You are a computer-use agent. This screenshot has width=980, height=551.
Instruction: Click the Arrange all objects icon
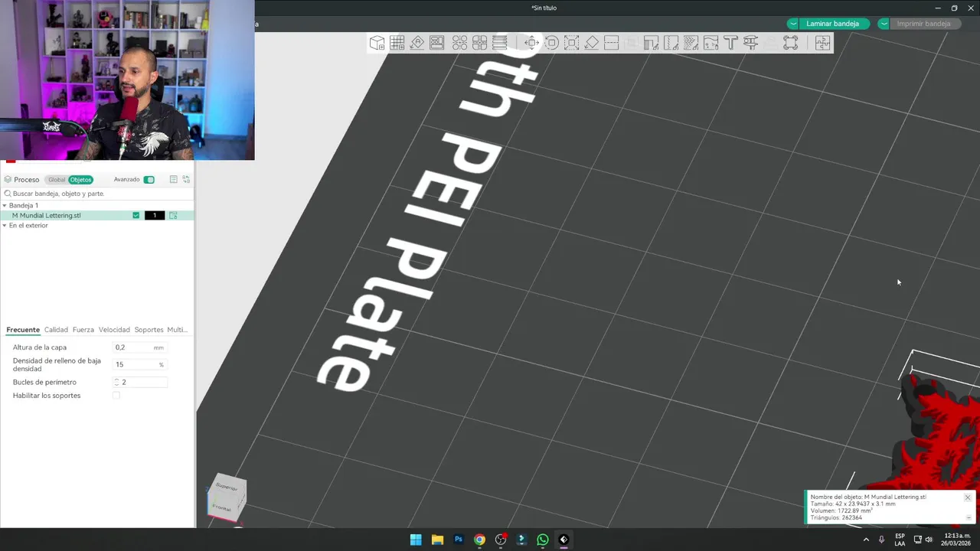pyautogui.click(x=437, y=44)
